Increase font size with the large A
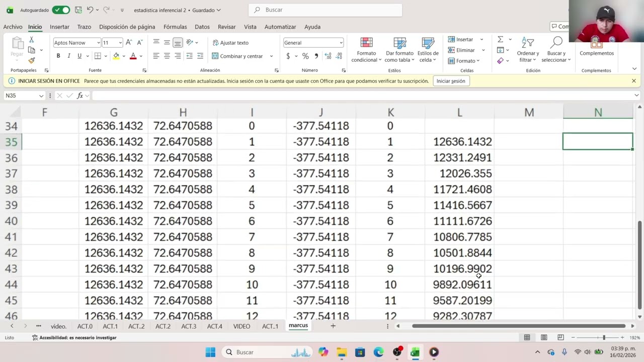 point(129,43)
